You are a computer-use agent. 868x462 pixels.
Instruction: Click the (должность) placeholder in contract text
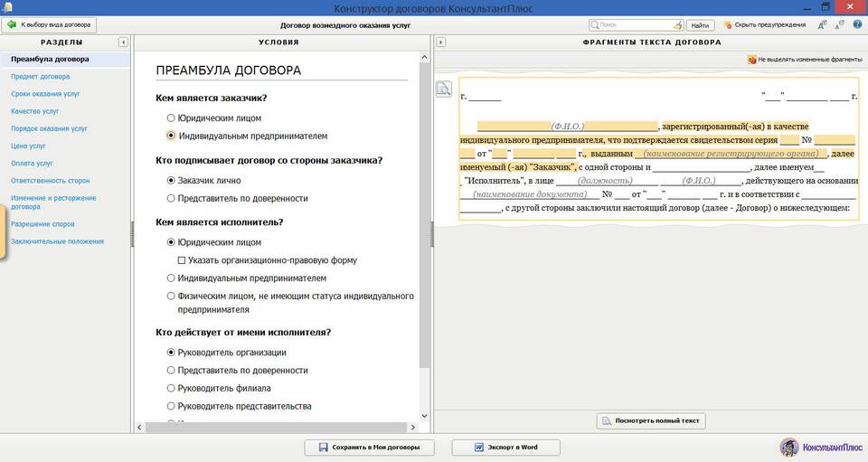pos(605,181)
